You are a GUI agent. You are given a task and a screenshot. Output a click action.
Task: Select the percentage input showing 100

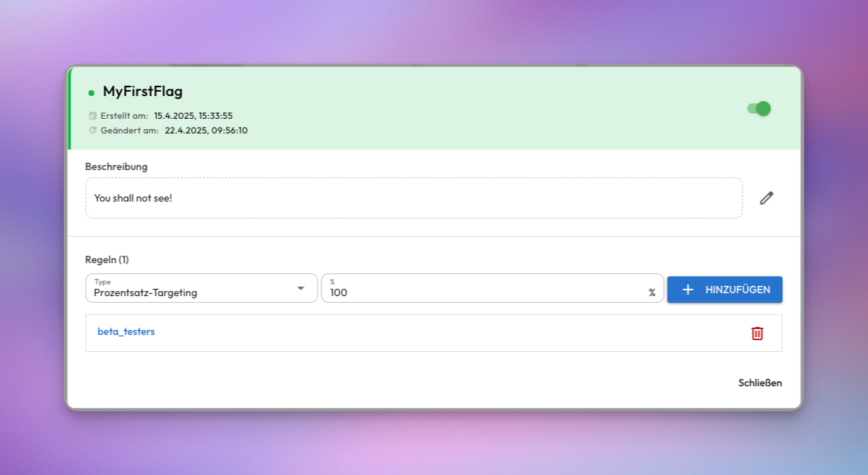440,292
